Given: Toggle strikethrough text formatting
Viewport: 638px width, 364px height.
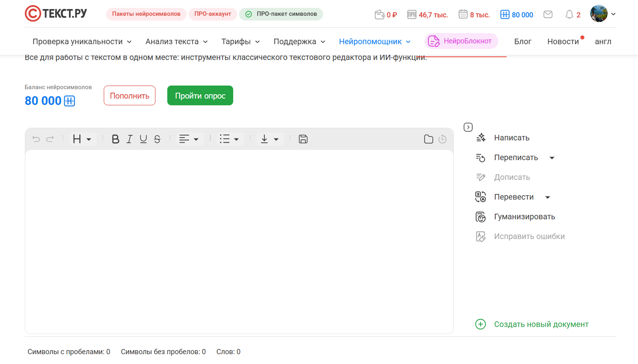Looking at the screenshot, I should click(x=157, y=139).
